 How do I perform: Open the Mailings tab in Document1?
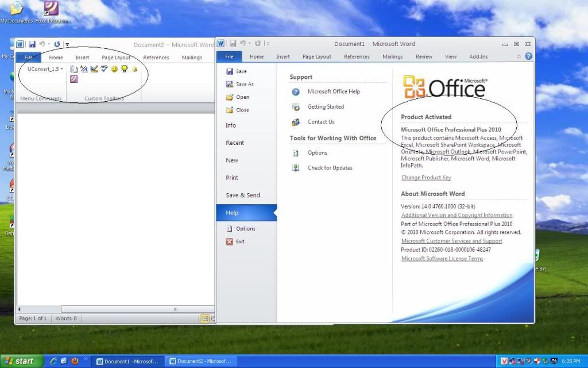(393, 57)
